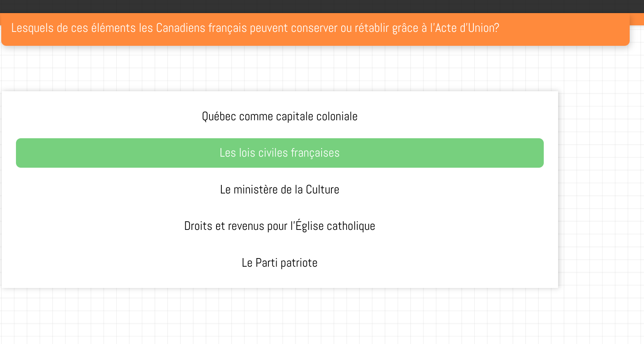This screenshot has width=644, height=344.
Task: Click the green 'Les lois civiles françaises' option
Action: (x=279, y=153)
